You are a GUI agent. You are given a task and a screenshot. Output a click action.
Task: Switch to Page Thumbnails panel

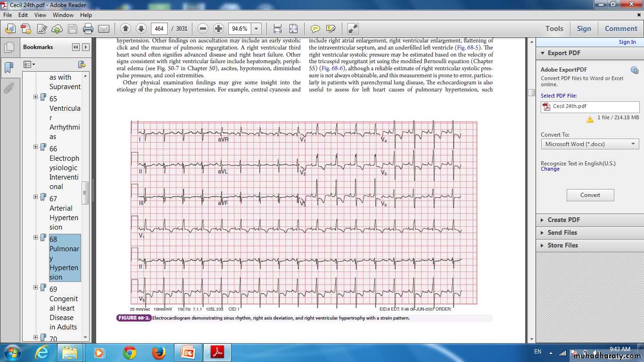8,48
